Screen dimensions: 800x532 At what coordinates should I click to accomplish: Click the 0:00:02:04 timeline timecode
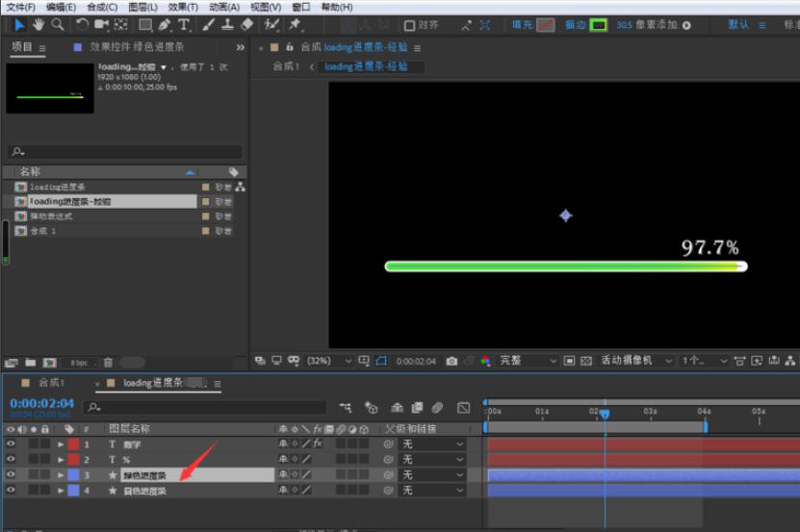coord(41,404)
